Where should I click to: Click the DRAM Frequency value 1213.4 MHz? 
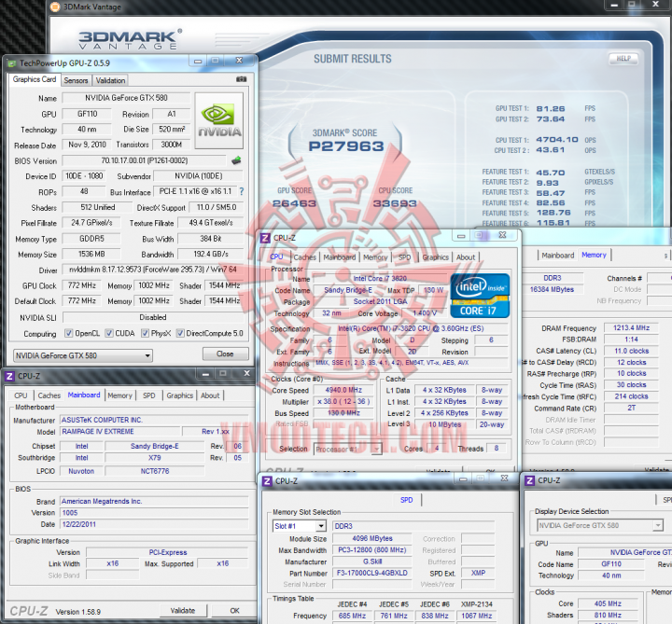631,327
